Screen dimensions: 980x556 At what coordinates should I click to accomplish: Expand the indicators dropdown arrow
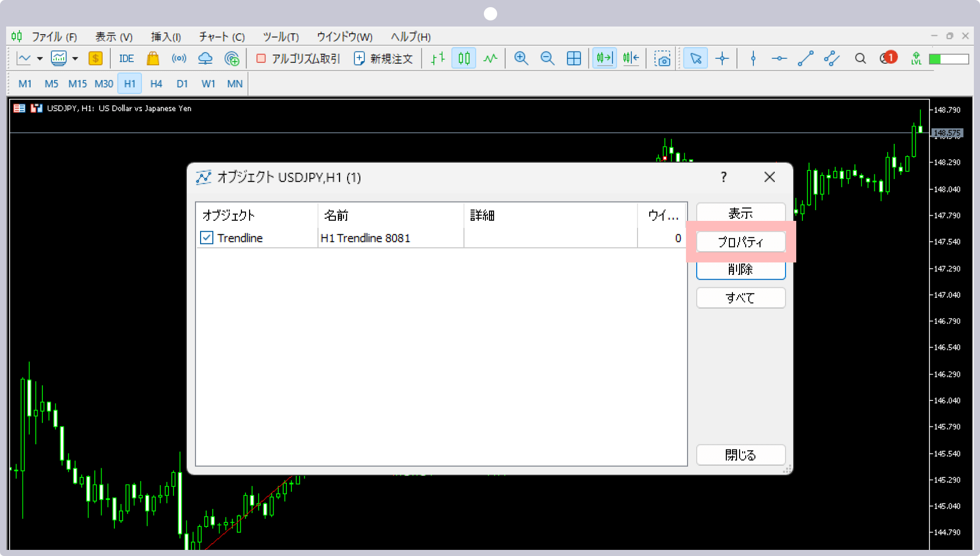pyautogui.click(x=75, y=59)
